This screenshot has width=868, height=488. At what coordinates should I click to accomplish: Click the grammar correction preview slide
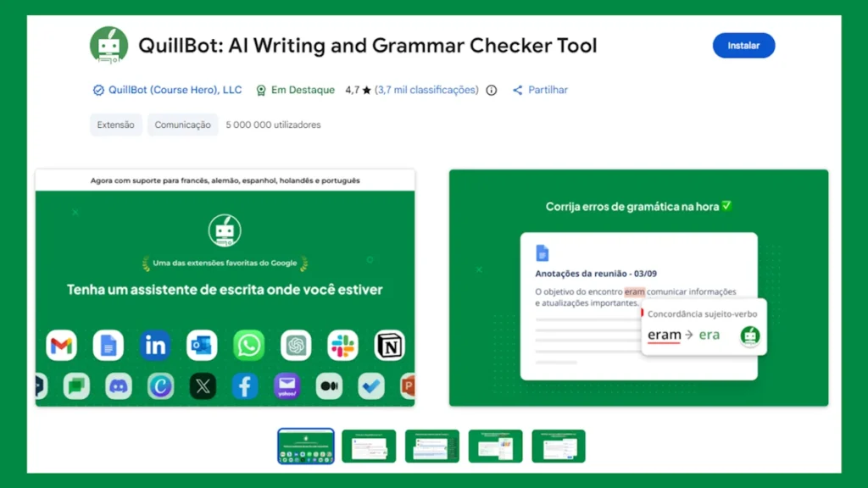coord(638,288)
